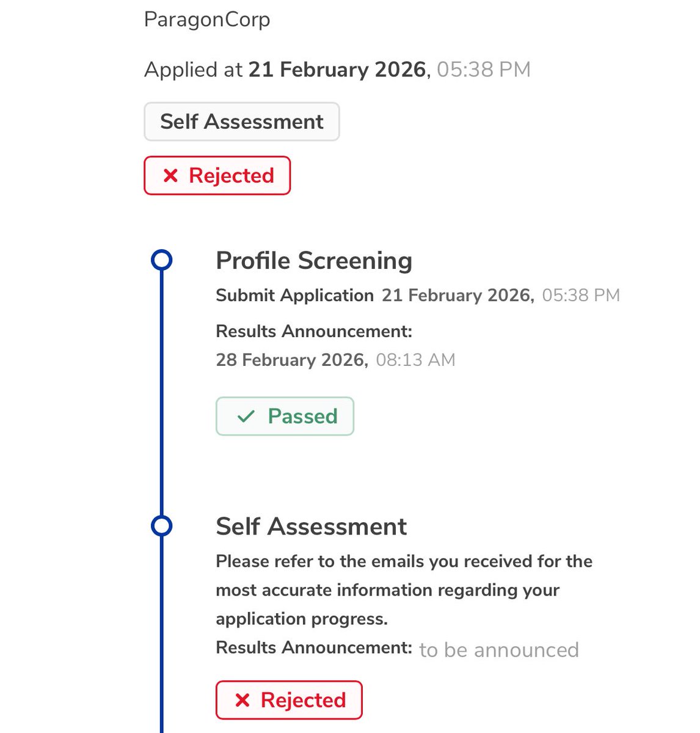Click the Rejected badge under Self Assessment

click(x=289, y=700)
